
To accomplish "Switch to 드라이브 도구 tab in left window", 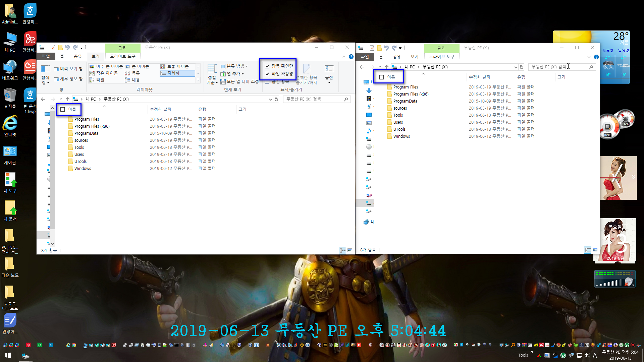I will 123,56.
